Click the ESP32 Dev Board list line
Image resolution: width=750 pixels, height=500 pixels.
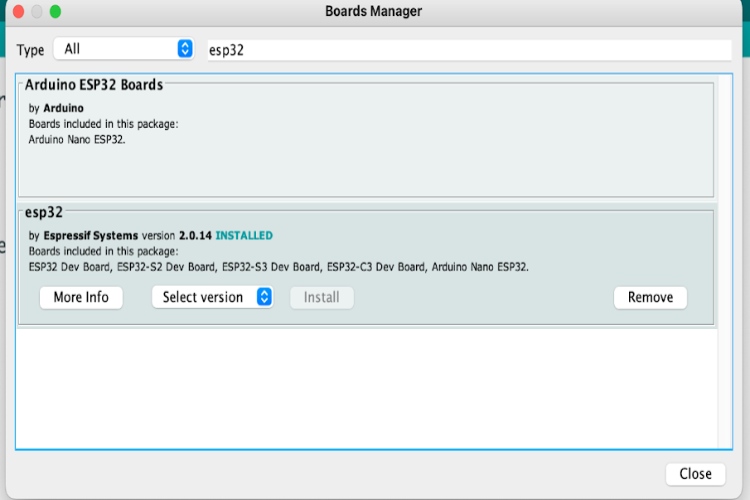point(278,267)
